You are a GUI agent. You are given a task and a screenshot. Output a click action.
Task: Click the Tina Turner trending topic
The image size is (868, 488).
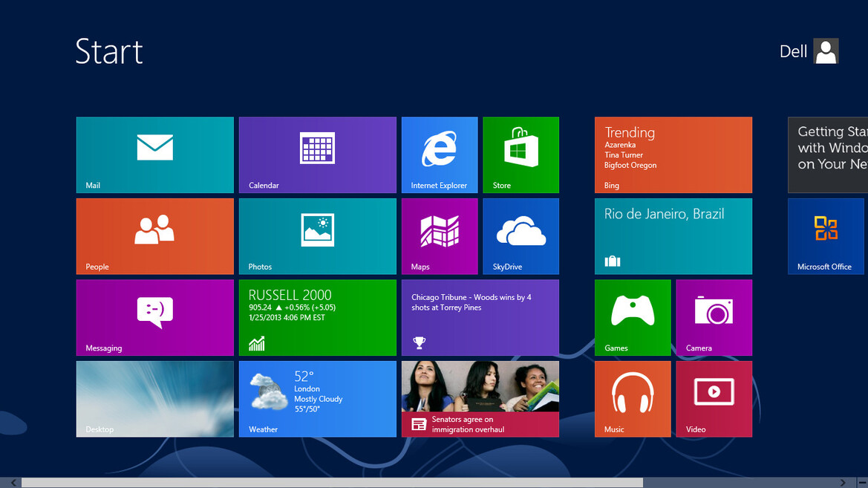pos(624,155)
